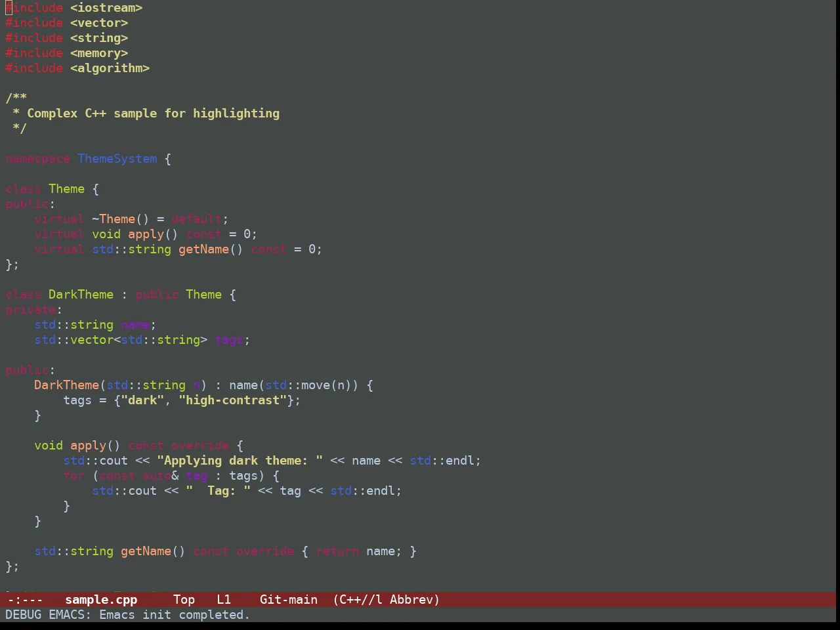
Task: Click 'override' in the getName() definition line
Action: tap(265, 551)
